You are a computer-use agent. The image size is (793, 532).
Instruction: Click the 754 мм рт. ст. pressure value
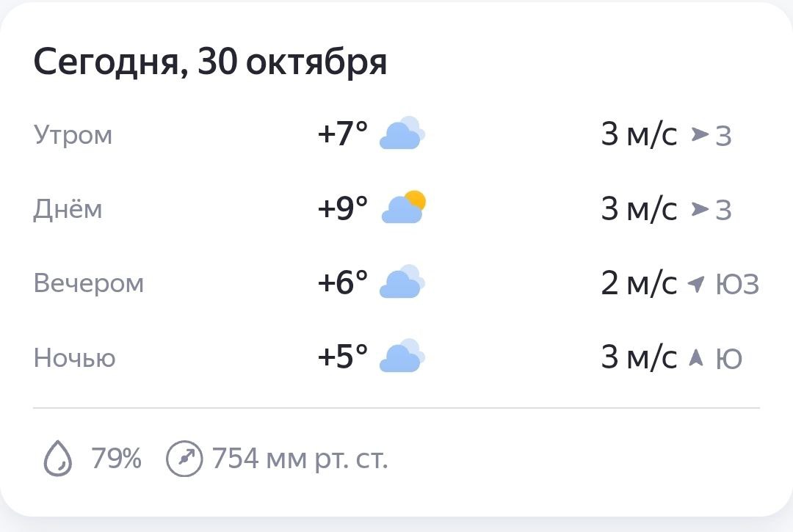(x=300, y=459)
